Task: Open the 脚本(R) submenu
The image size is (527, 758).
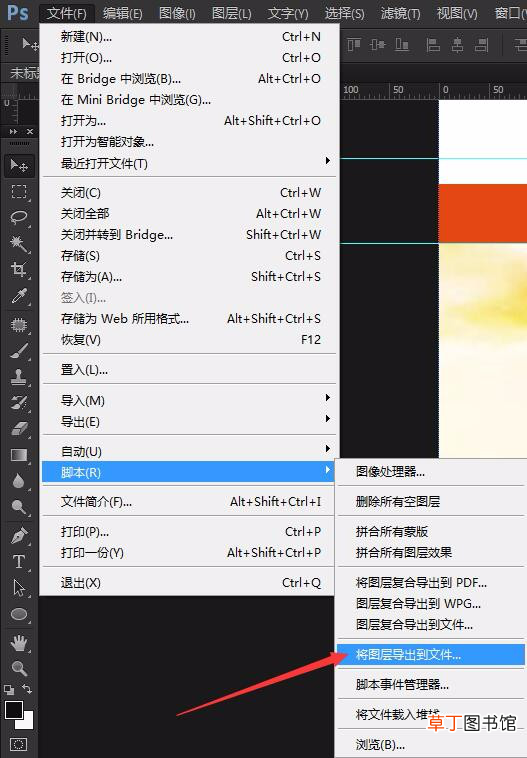Action: click(188, 472)
